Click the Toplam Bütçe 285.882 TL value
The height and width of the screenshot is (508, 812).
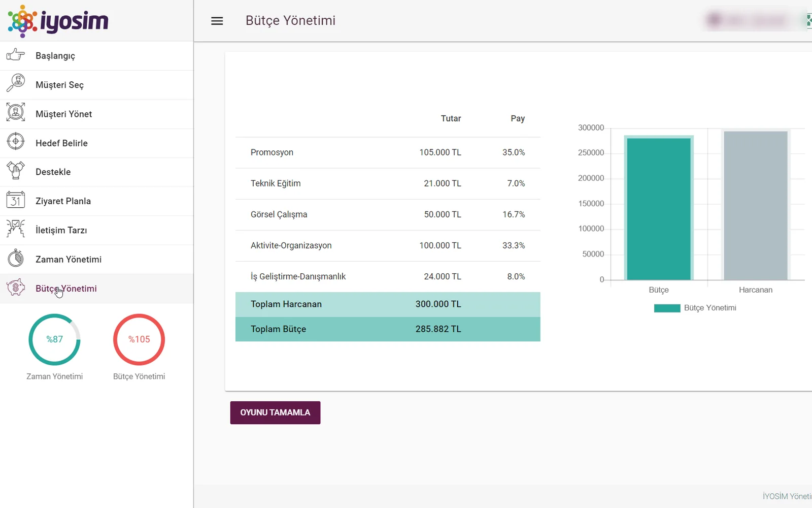438,329
